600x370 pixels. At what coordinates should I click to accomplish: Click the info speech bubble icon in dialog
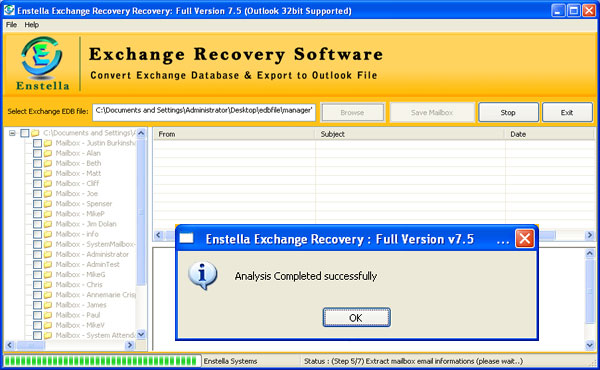point(202,275)
